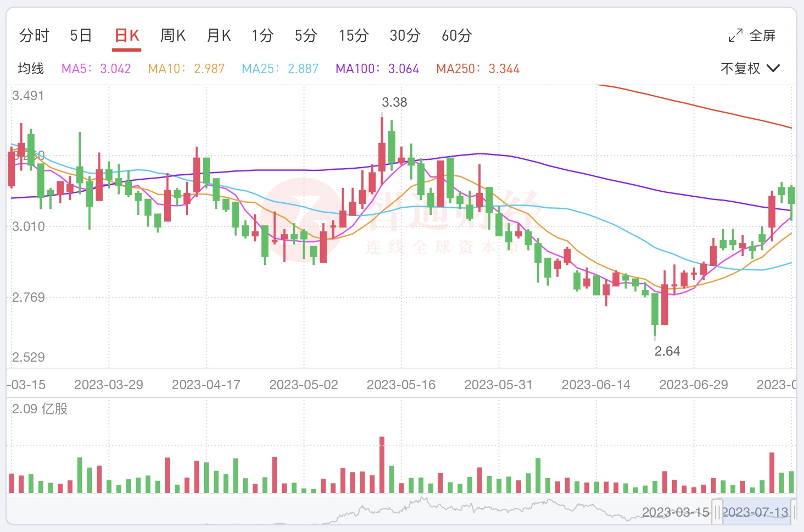
Task: Click the MA100: 3.064 indicator
Action: click(377, 69)
